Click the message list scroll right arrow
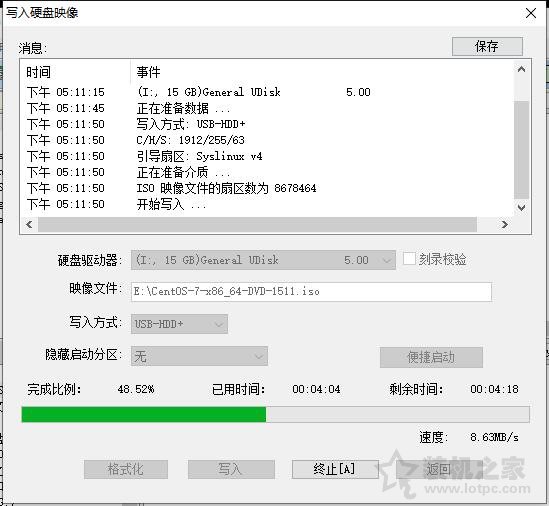The height and width of the screenshot is (506, 549). [x=505, y=224]
